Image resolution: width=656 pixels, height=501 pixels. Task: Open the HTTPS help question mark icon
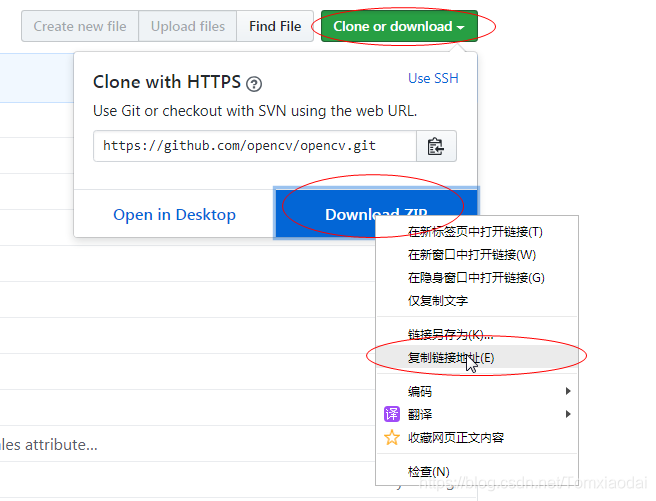[x=254, y=84]
